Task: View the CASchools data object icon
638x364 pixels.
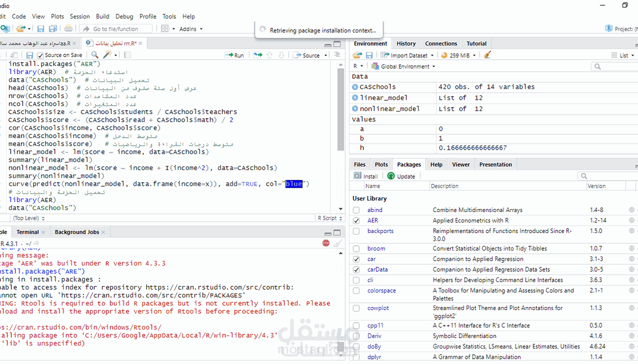Action: [355, 87]
